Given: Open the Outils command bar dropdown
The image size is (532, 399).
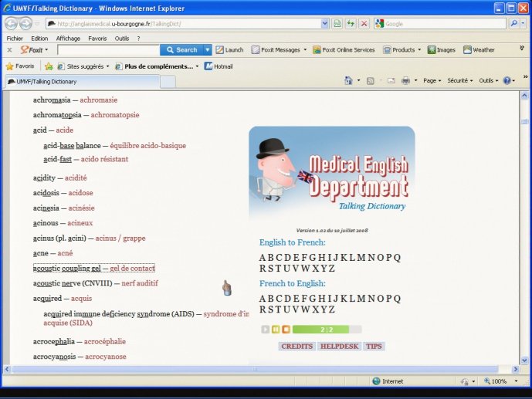Looking at the screenshot, I should point(489,81).
